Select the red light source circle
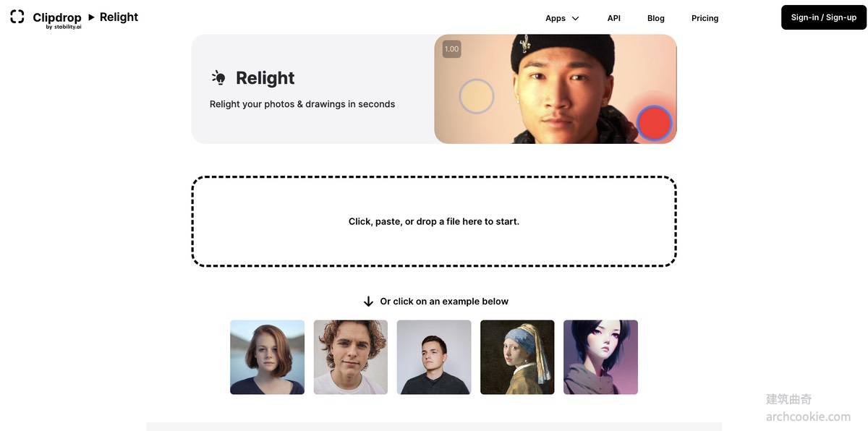This screenshot has width=868, height=431. coord(655,123)
